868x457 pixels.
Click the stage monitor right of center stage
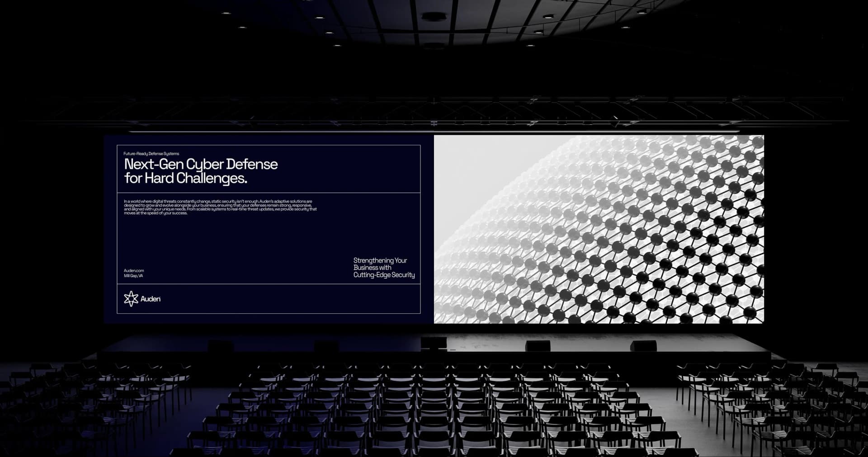(538, 346)
